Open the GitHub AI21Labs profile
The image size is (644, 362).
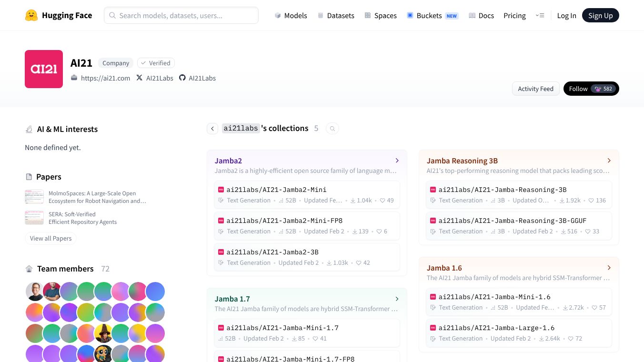pos(197,78)
